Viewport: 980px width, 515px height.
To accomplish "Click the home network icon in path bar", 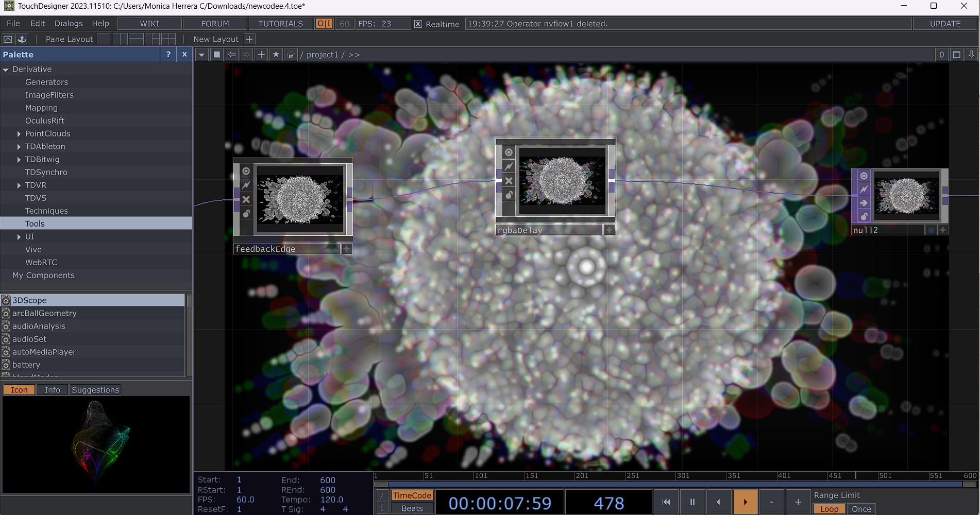I will [291, 55].
